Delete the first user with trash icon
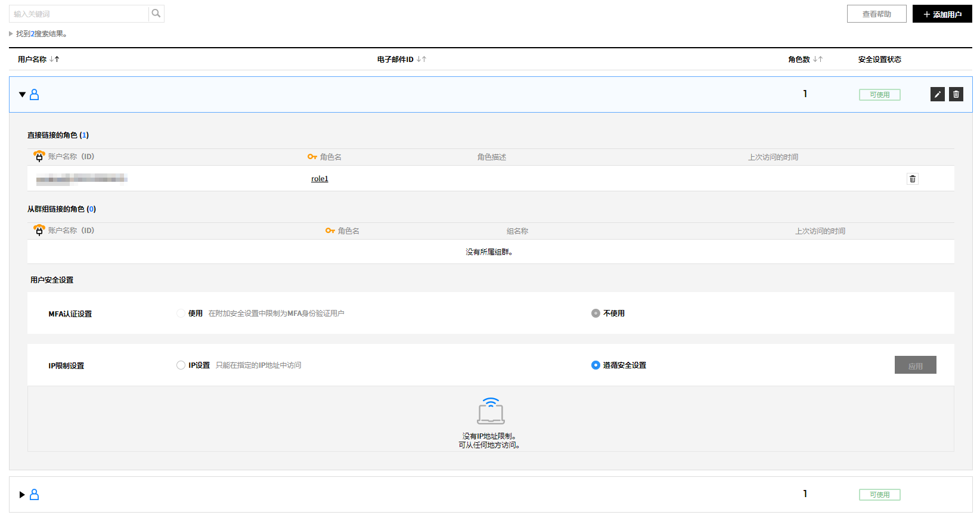Screen dimensions: 980x515 (x=956, y=94)
